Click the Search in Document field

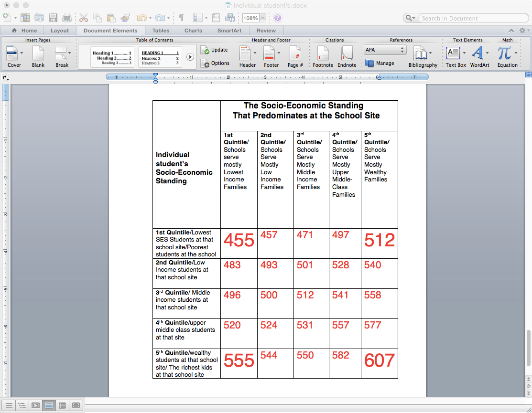472,18
